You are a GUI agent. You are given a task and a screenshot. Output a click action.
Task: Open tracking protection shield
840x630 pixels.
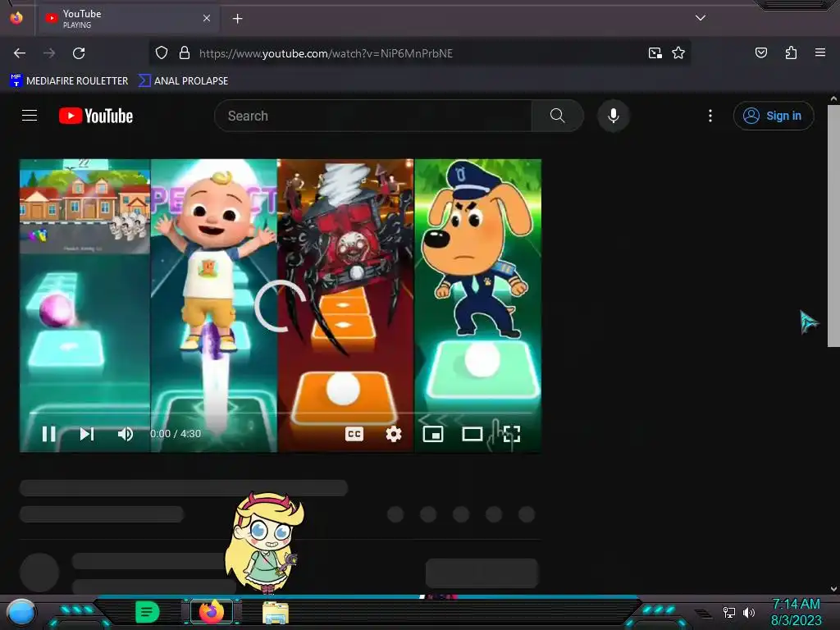162,53
